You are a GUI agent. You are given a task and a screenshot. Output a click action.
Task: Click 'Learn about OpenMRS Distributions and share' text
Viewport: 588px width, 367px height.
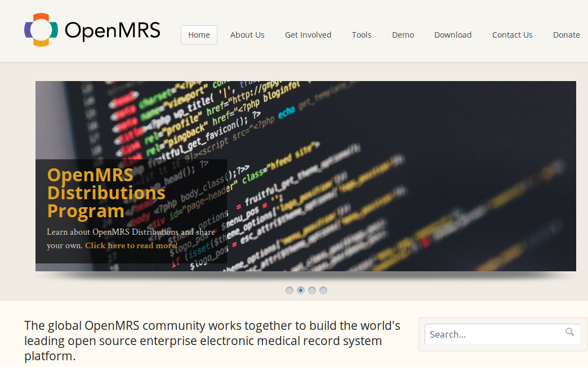(x=131, y=232)
